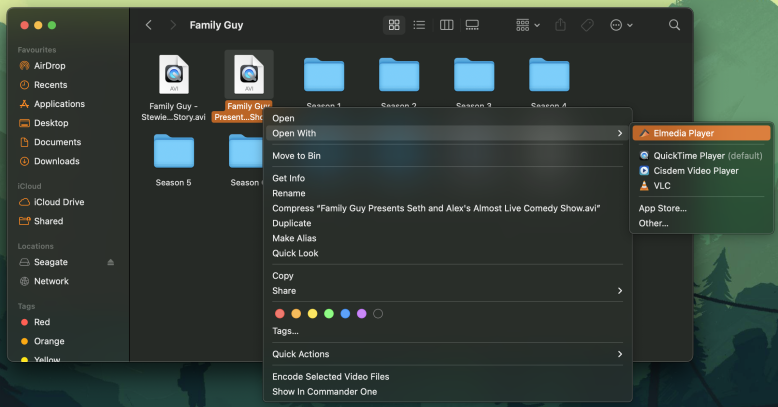
Task: Choose Encode Selected Video Files
Action: coord(448,377)
